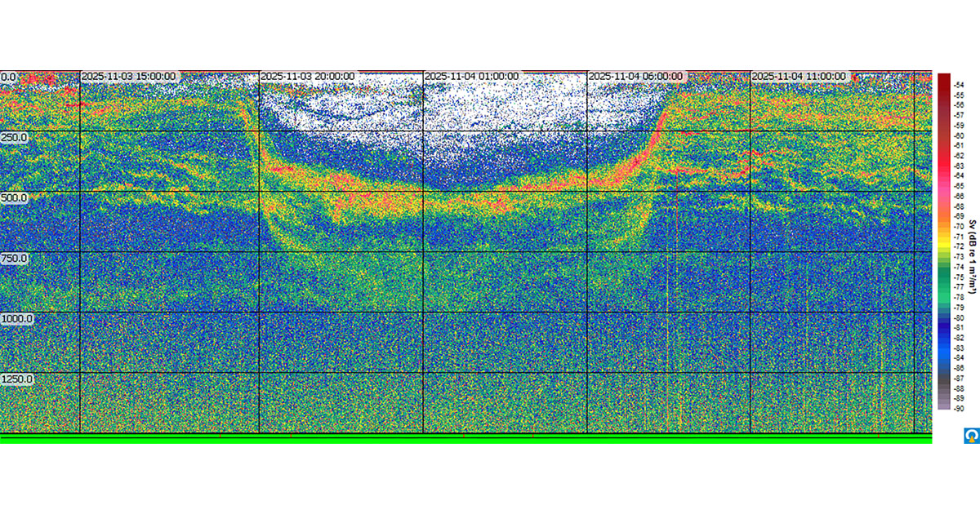Click the green status bar below the echogram
This screenshot has width=980, height=514.
tap(465, 439)
